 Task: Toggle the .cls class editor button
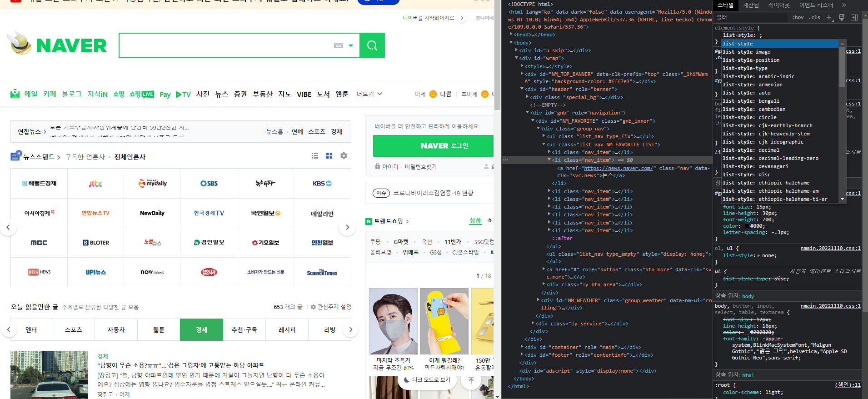click(815, 18)
